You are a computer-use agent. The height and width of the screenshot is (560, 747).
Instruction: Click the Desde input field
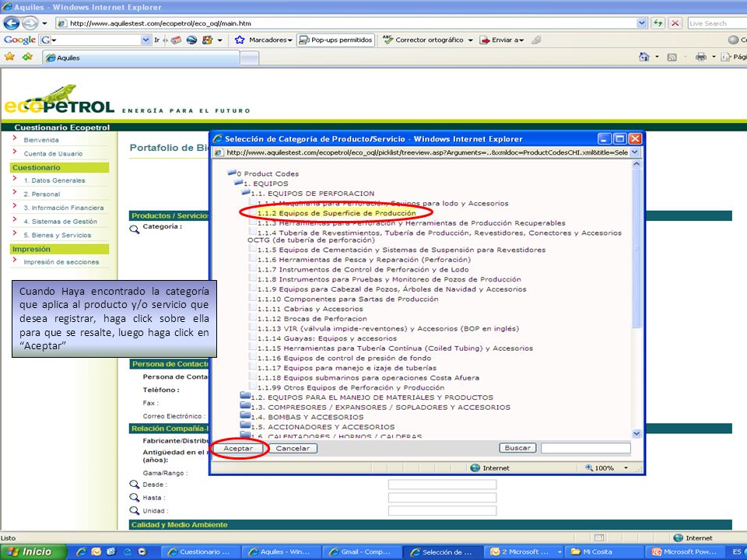pyautogui.click(x=442, y=485)
